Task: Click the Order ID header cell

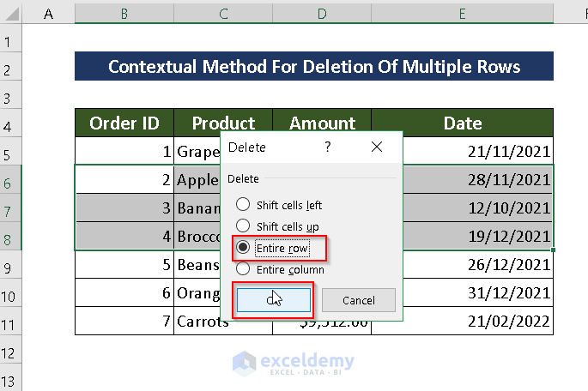Action: click(124, 123)
